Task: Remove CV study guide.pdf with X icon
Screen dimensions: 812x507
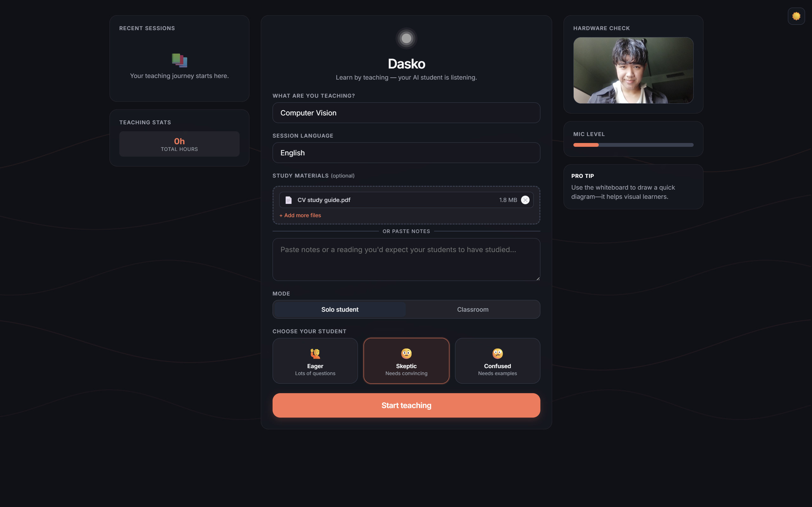Action: (x=525, y=200)
